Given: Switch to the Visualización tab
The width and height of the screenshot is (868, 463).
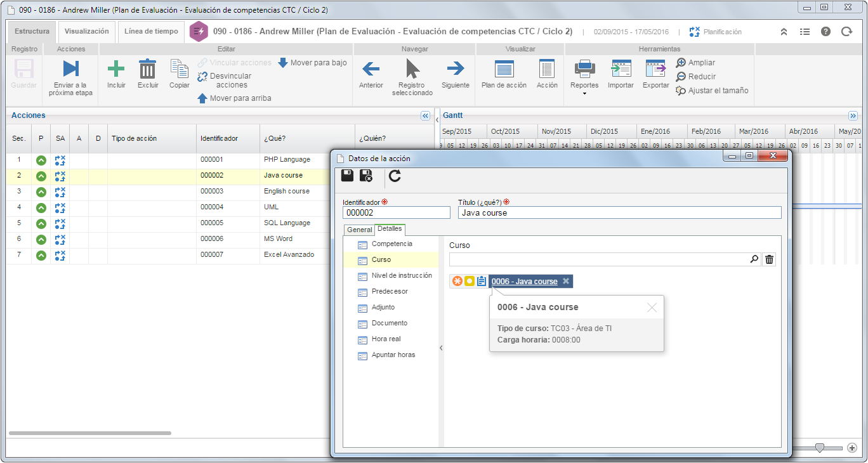Looking at the screenshot, I should pos(86,31).
